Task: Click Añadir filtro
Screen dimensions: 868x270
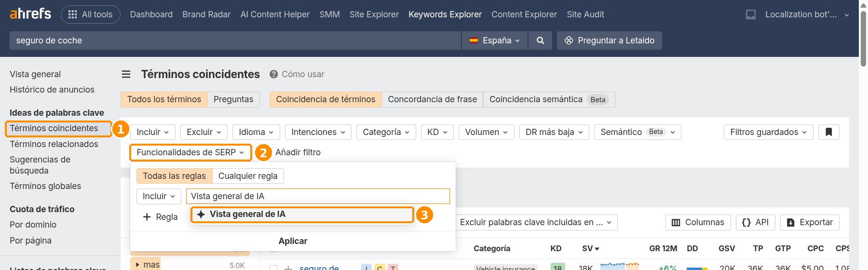Action: (x=298, y=152)
